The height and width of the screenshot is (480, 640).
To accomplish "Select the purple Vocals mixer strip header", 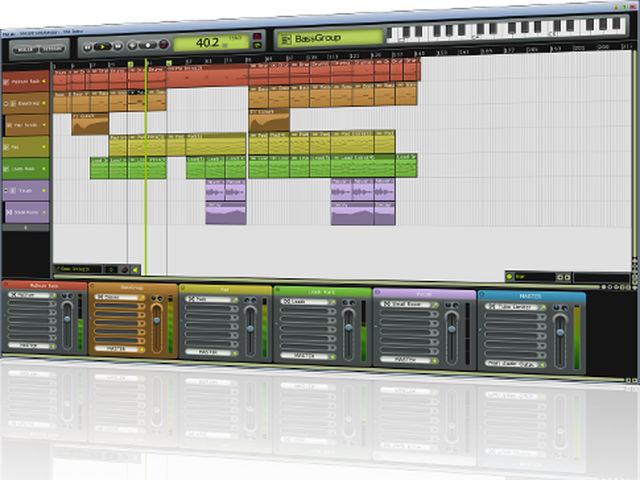I will point(424,294).
